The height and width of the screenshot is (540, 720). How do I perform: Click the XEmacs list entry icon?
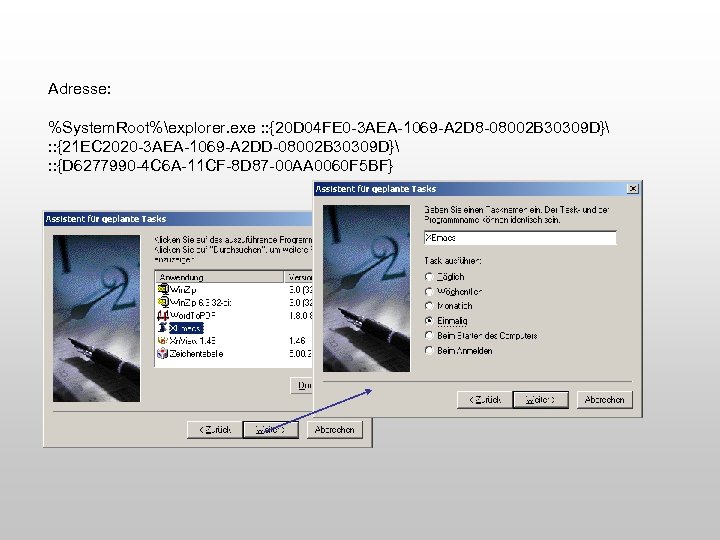(x=163, y=328)
